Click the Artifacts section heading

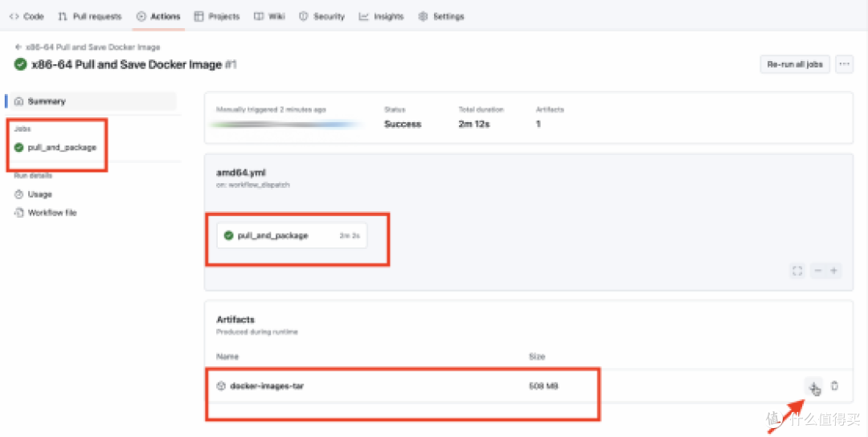coord(235,320)
